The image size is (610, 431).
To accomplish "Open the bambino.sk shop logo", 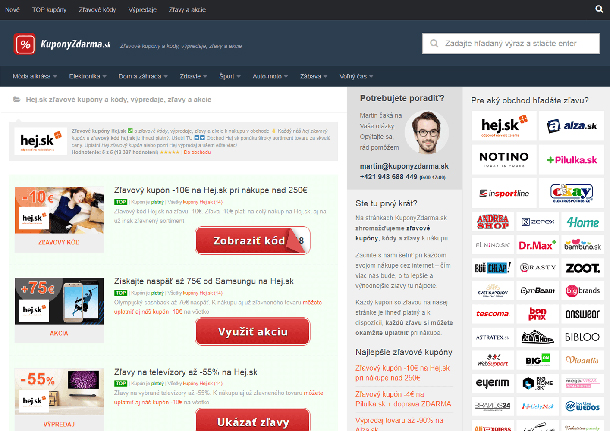I will 582,245.
